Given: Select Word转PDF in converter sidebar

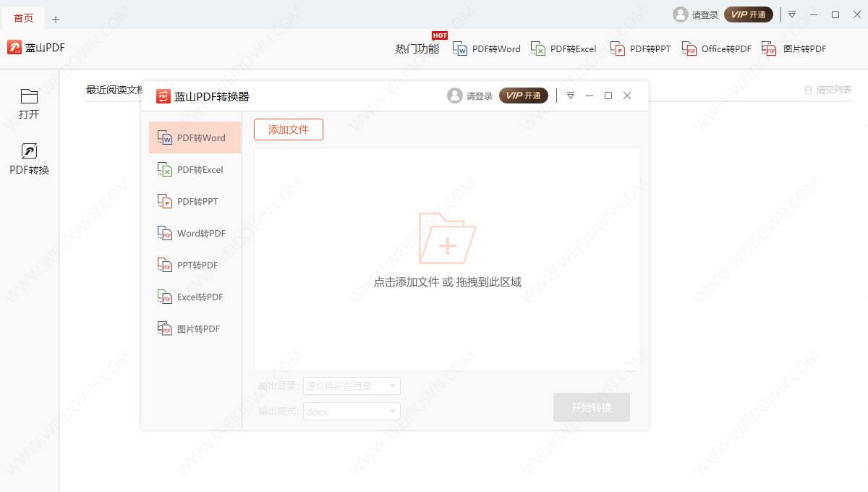Looking at the screenshot, I should tap(195, 233).
